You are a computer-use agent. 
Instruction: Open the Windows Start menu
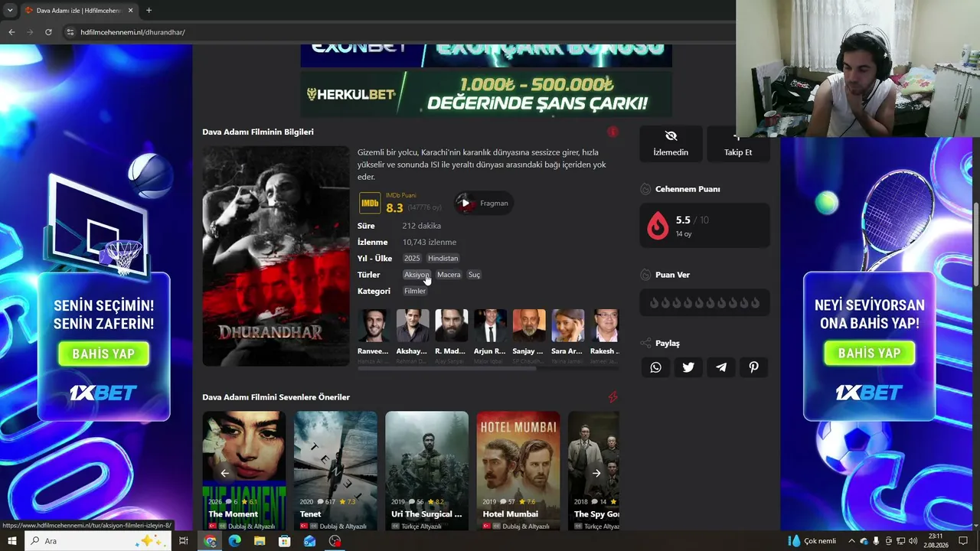pyautogui.click(x=11, y=541)
